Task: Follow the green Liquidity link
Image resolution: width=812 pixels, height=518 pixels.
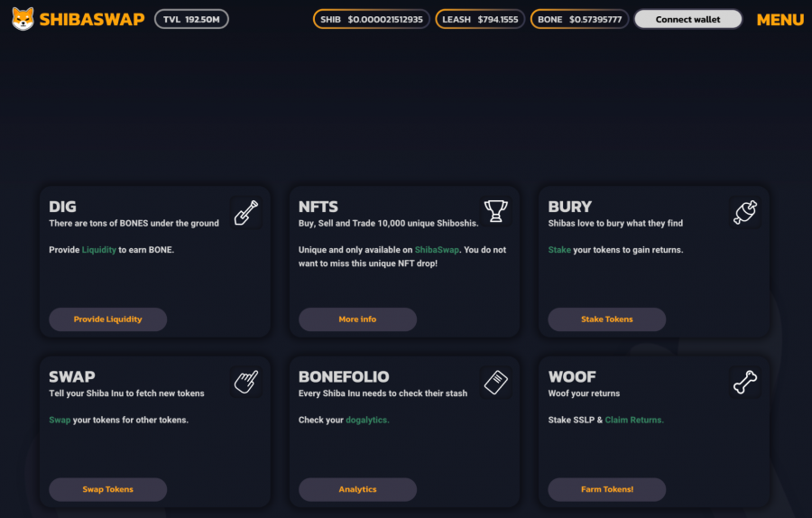Action: 99,250
